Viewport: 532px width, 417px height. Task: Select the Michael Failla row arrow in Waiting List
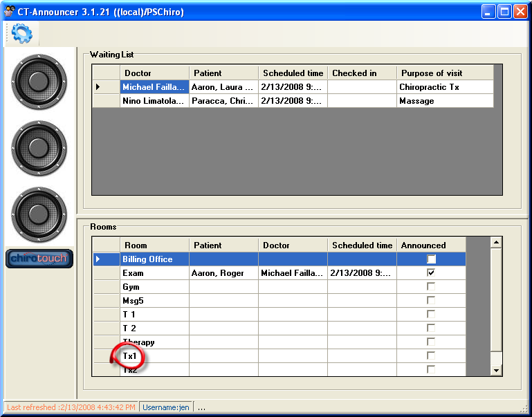(98, 87)
